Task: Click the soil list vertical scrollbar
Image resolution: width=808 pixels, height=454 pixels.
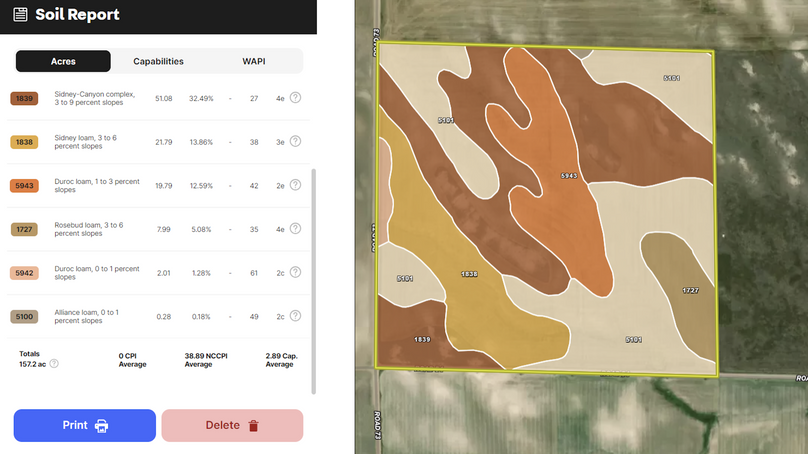Action: 314,280
